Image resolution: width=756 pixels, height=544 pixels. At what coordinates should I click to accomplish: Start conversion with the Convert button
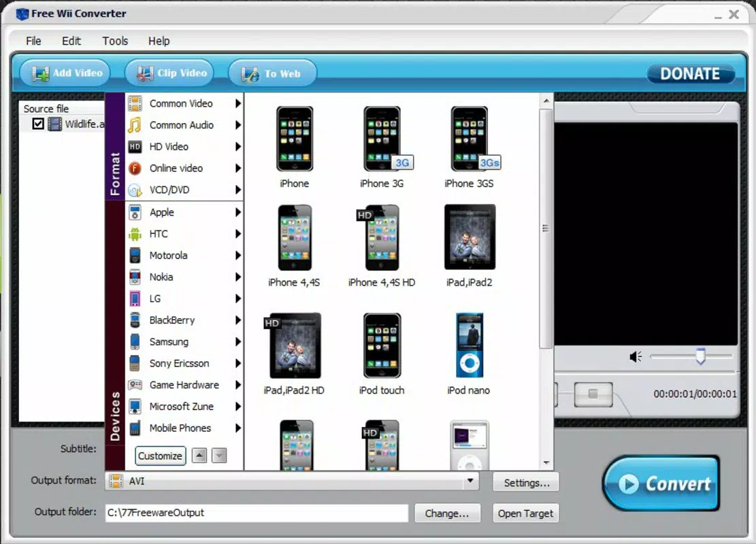tap(661, 483)
